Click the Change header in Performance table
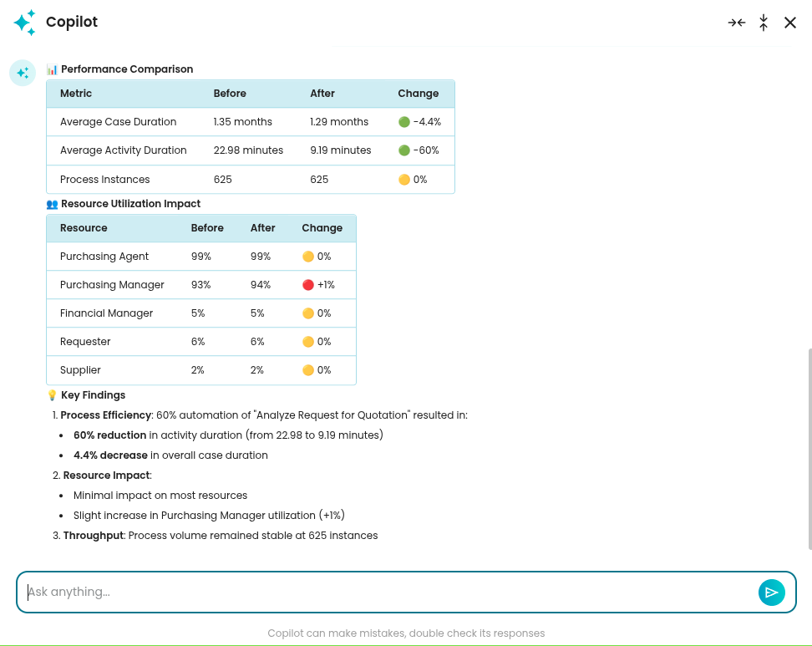Image resolution: width=812 pixels, height=646 pixels. (418, 94)
